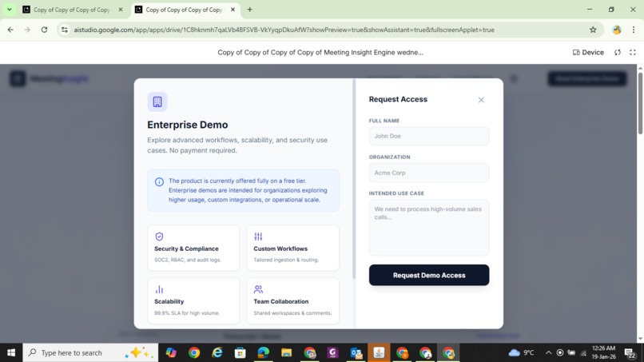Select the Custom Workflows card title
644x362 pixels.
280,249
